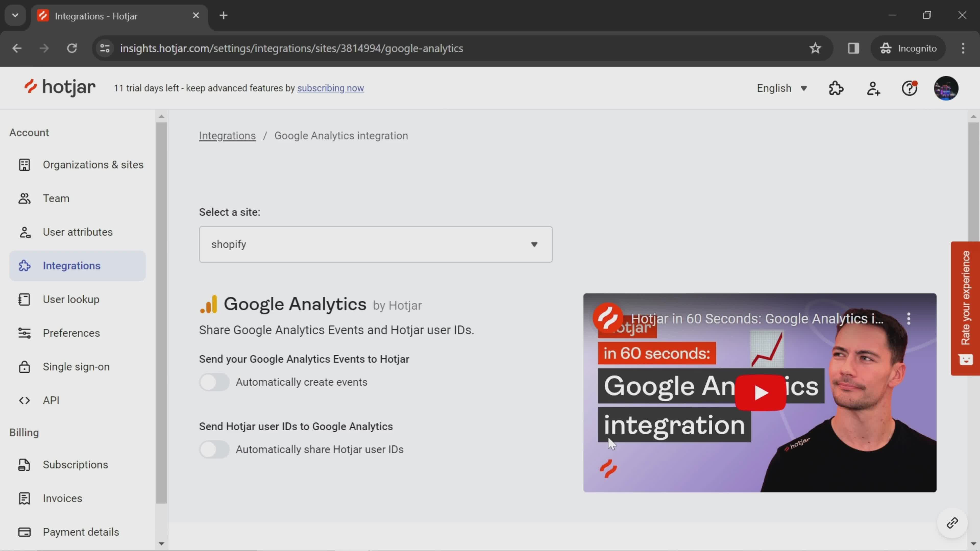Open User attributes section

(77, 231)
